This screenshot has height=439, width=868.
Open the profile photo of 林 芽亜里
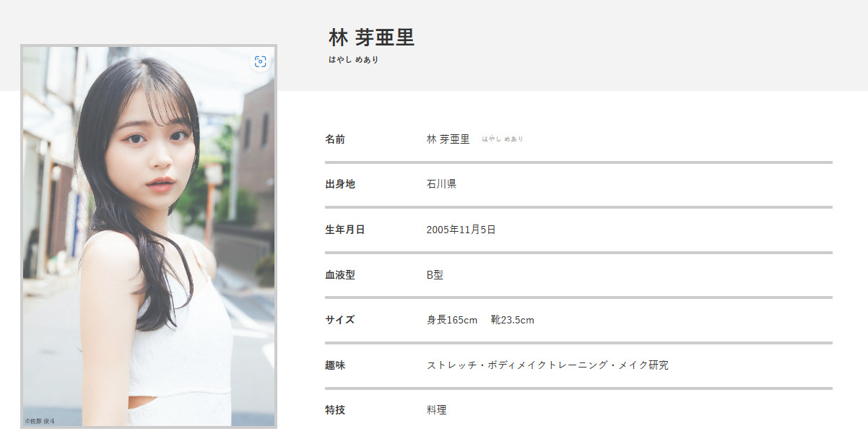click(x=149, y=237)
